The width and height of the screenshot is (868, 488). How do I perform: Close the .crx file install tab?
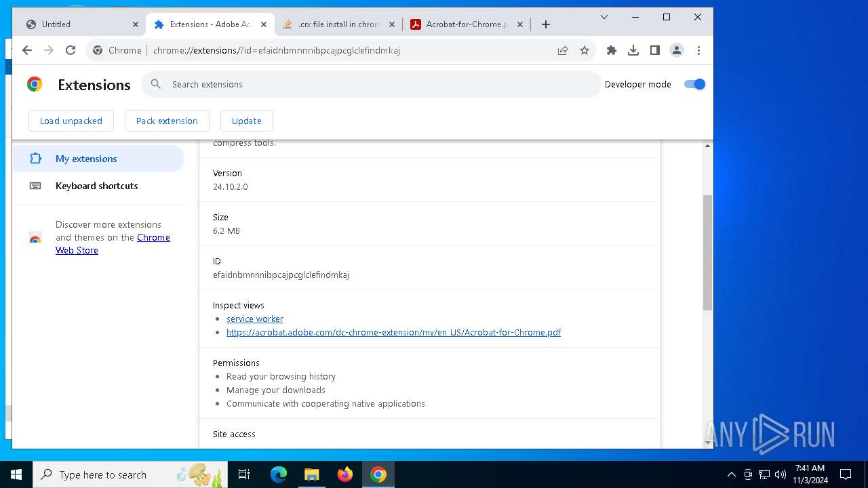(392, 24)
